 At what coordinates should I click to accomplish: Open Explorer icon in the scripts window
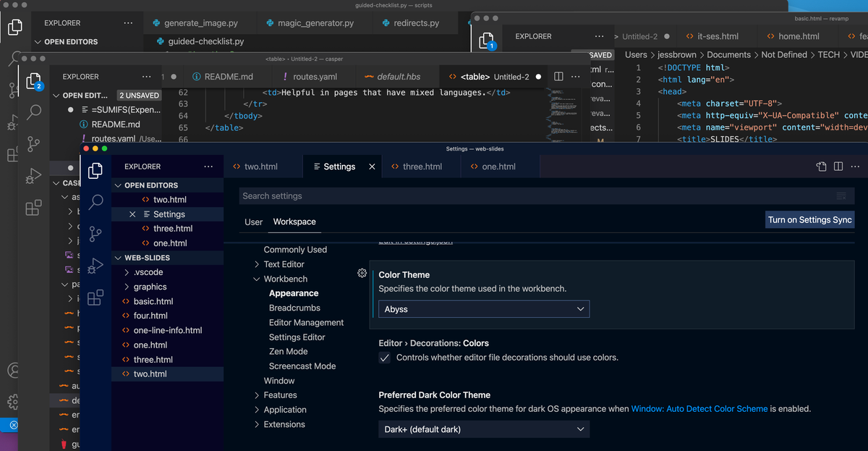click(x=14, y=28)
